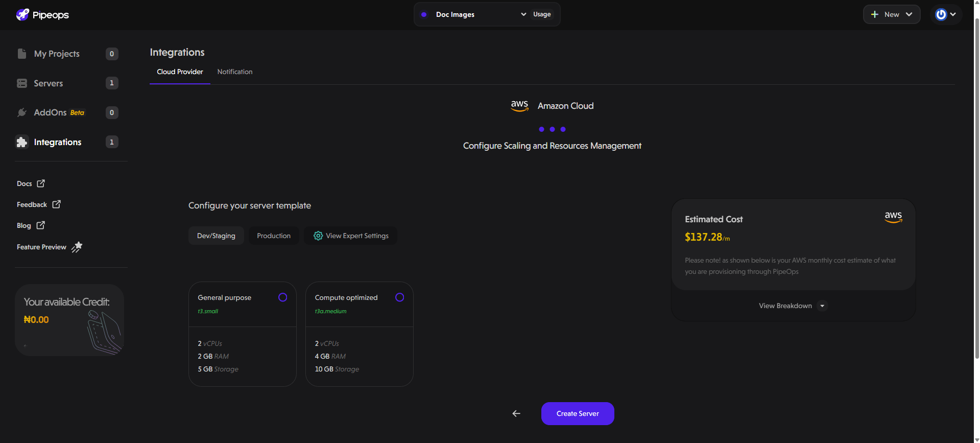
Task: Open the Docs link
Action: coord(25,183)
